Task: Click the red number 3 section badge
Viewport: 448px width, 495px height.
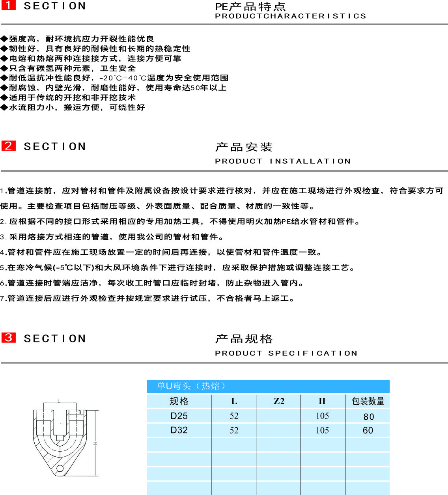Action: 8,338
